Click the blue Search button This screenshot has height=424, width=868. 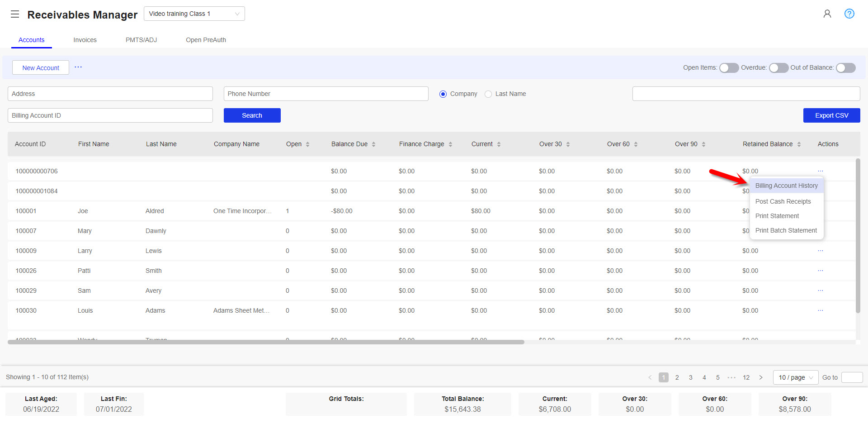click(252, 115)
